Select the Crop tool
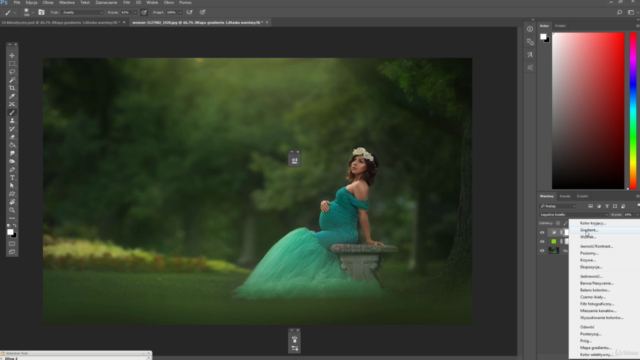 pos(12,88)
